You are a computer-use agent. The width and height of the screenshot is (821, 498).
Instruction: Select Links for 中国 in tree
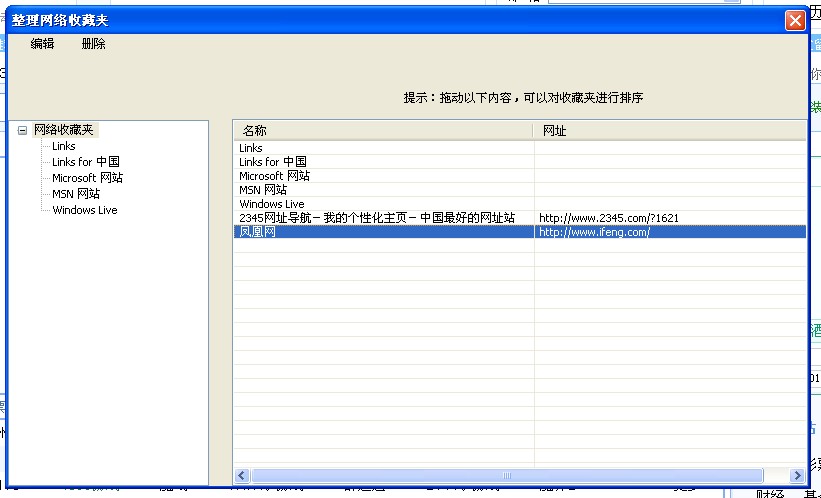tap(86, 162)
